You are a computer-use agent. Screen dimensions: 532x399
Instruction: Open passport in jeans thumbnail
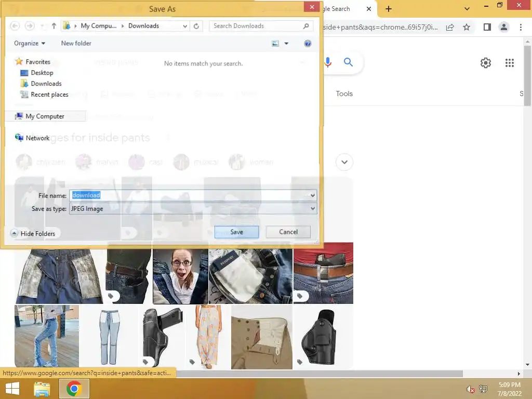[x=250, y=276]
